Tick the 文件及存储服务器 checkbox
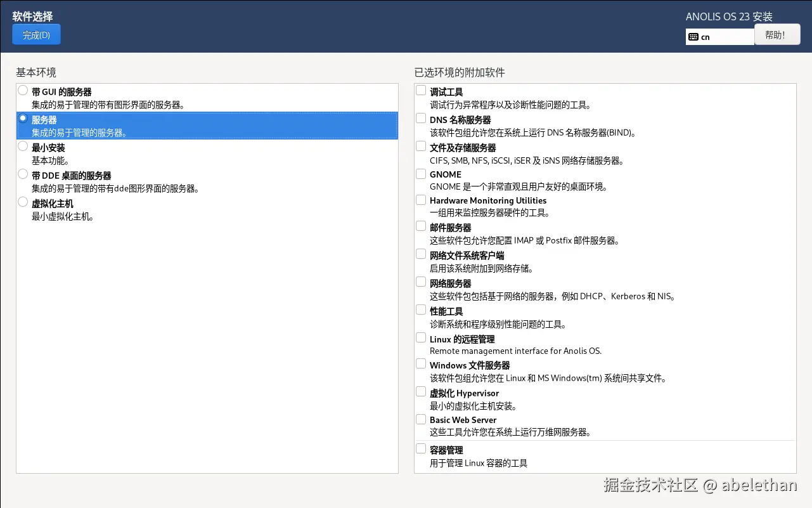Screen dimensions: 812x508 [x=421, y=146]
